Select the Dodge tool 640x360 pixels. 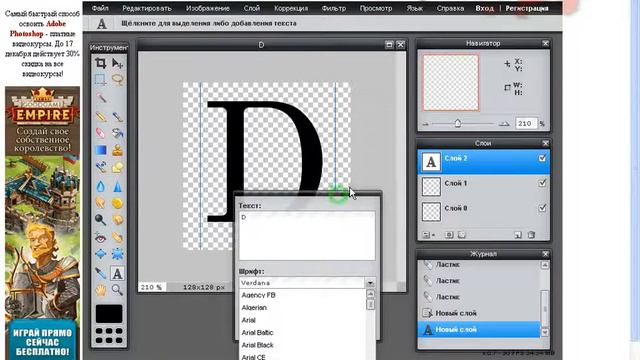point(100,220)
